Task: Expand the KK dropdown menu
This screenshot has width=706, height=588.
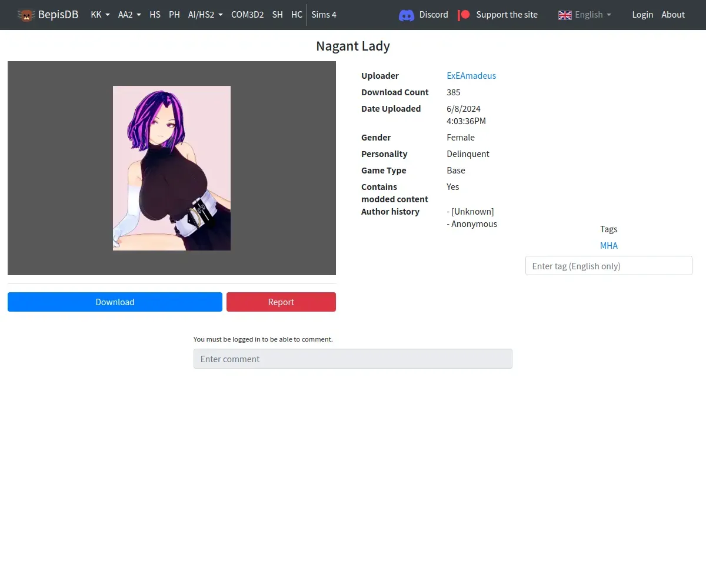Action: [x=101, y=15]
